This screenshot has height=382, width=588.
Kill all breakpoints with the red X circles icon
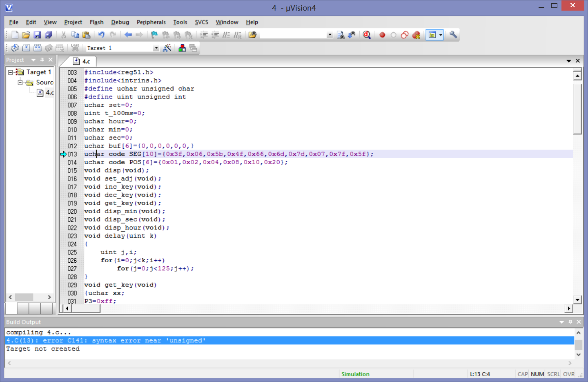point(416,35)
